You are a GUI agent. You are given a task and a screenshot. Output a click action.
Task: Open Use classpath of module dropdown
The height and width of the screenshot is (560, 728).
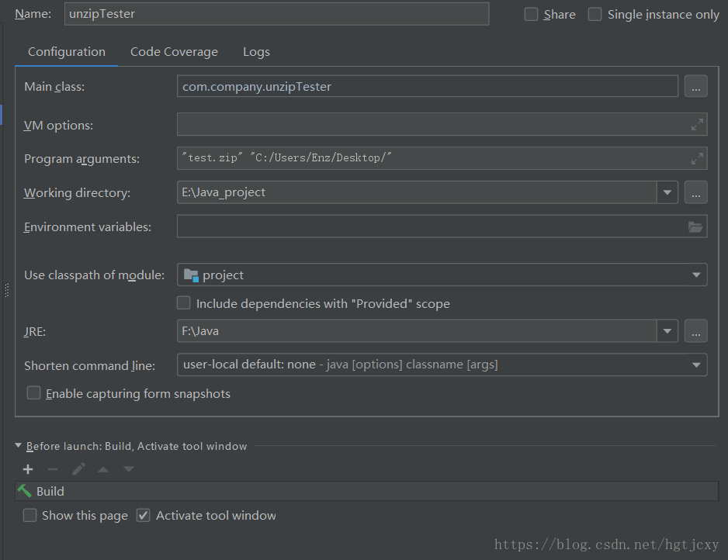[x=696, y=275]
